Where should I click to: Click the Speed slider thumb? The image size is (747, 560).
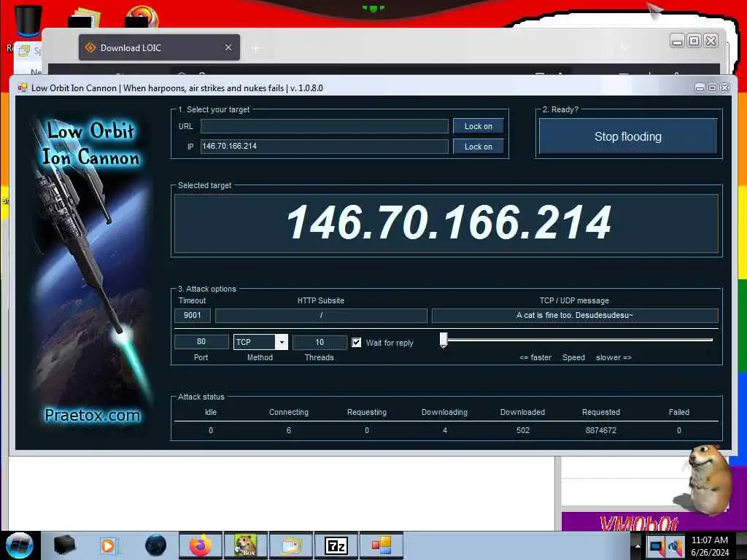pyautogui.click(x=444, y=340)
